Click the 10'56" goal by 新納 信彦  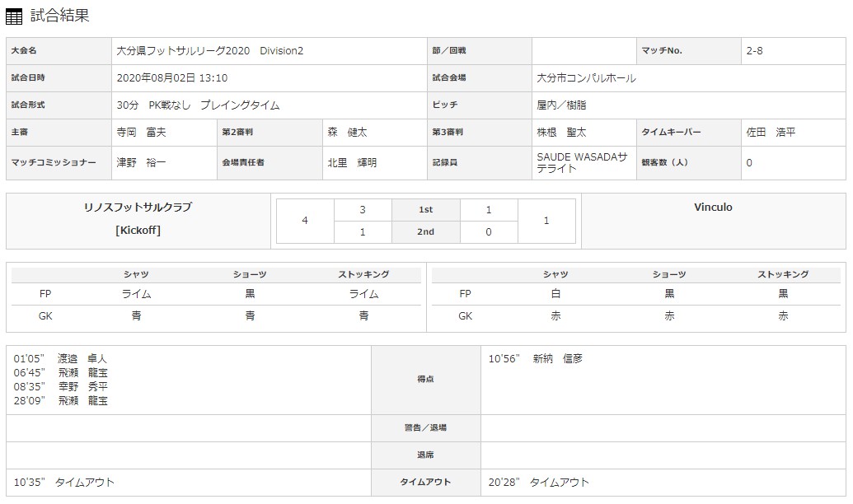536,359
